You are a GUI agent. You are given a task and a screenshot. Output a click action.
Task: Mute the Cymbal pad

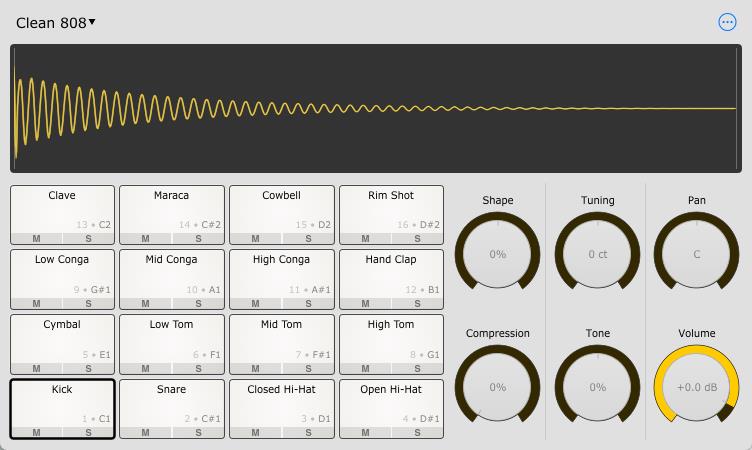point(36,368)
